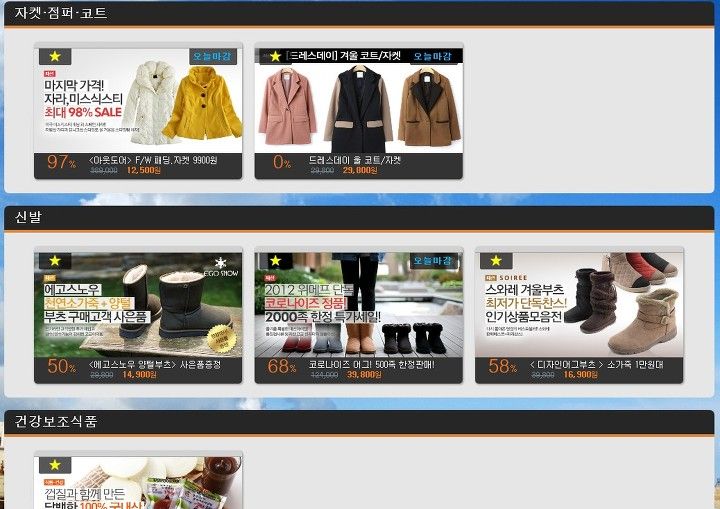
Task: Click 최저가 단독찬스! orange text
Action: point(526,303)
